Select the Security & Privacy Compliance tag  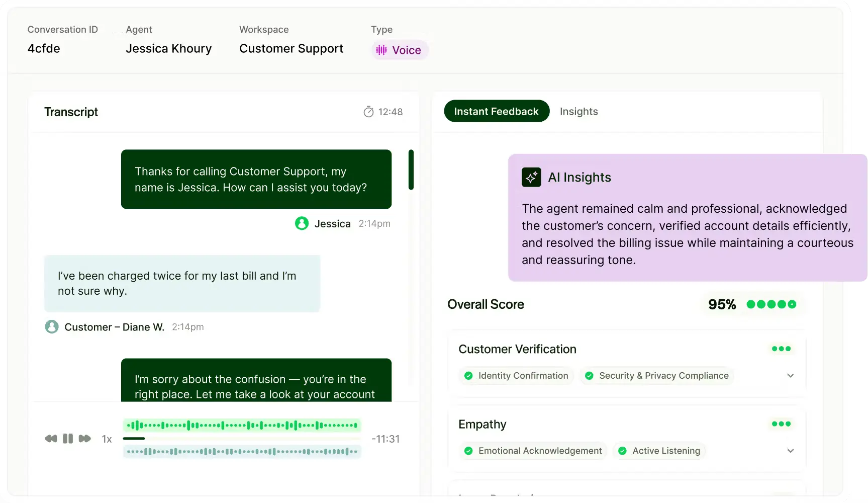[x=657, y=376]
